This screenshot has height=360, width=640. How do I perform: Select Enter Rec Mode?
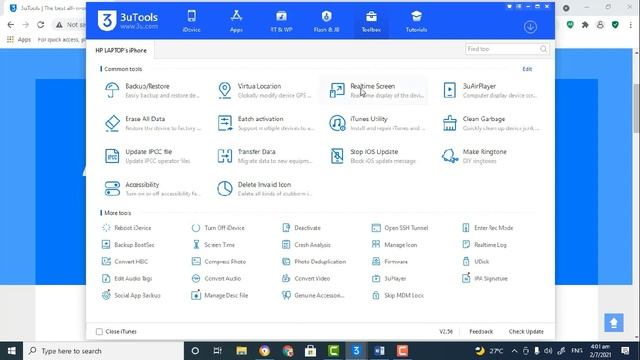coord(487,228)
